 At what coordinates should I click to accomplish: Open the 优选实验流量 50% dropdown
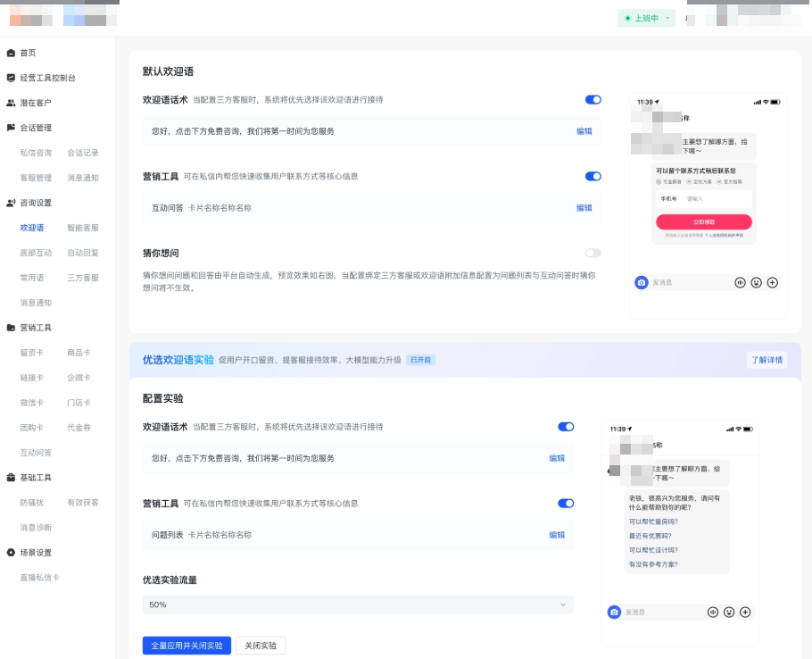[x=356, y=605]
